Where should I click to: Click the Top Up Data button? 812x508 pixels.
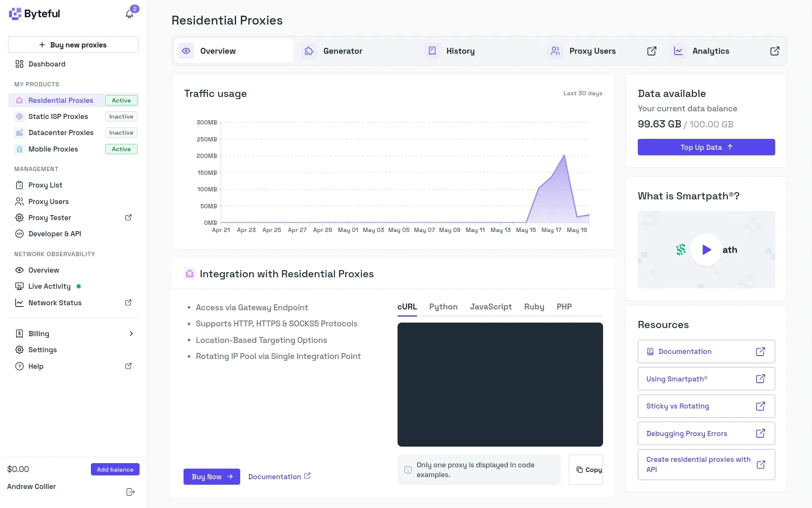pos(706,147)
